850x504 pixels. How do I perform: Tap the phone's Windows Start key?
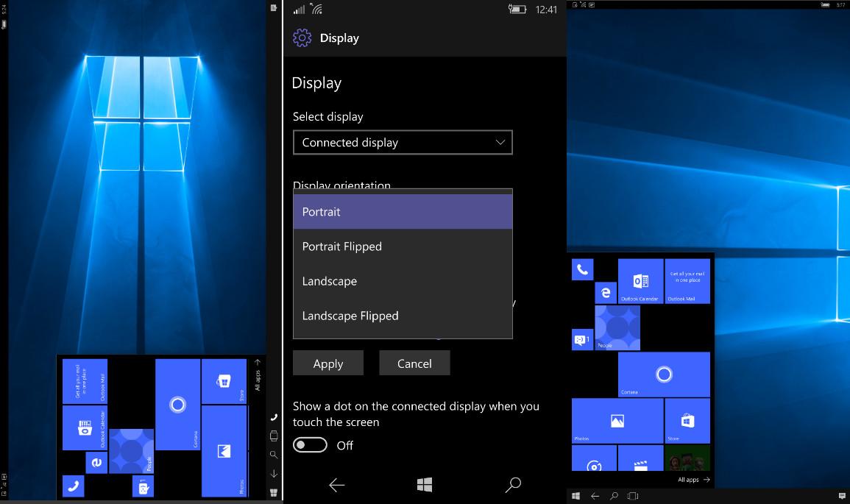click(x=425, y=484)
